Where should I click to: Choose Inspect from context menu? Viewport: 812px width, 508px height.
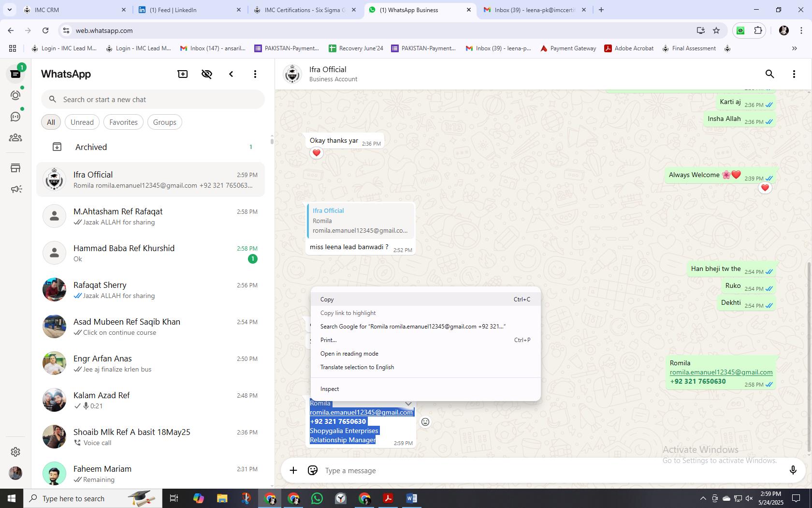(x=425, y=389)
